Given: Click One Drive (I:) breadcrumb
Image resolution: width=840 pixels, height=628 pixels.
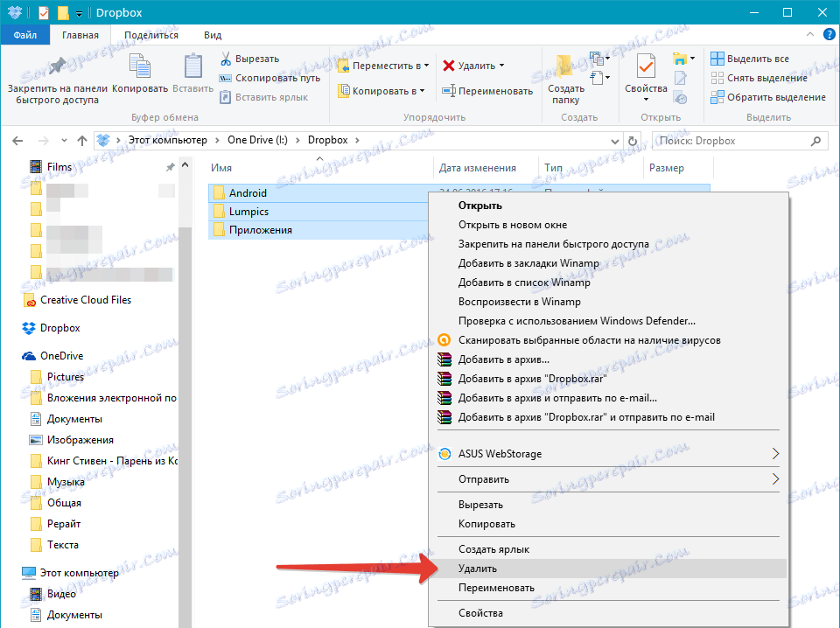Looking at the screenshot, I should pyautogui.click(x=257, y=140).
